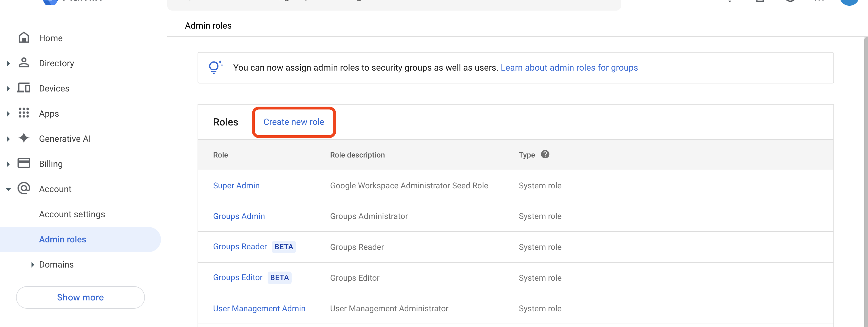Select the Generative AI sparkle icon
The image size is (868, 327).
[x=23, y=138]
